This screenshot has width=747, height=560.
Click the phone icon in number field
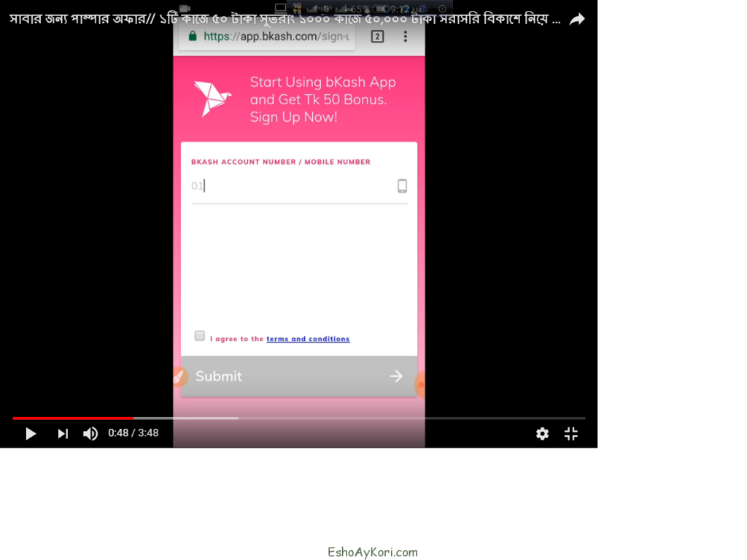(x=402, y=186)
